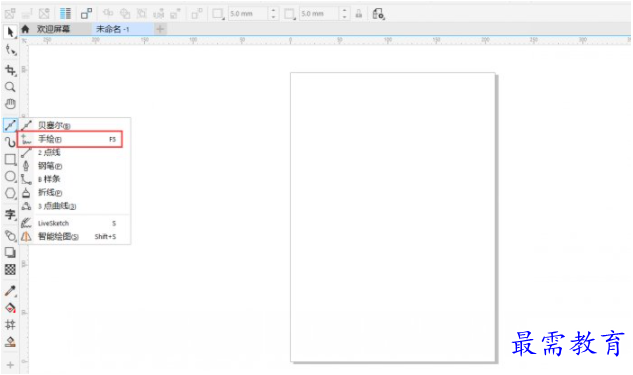This screenshot has height=375, width=633.
Task: Select the Artistic Media tool
Action: tap(10, 142)
